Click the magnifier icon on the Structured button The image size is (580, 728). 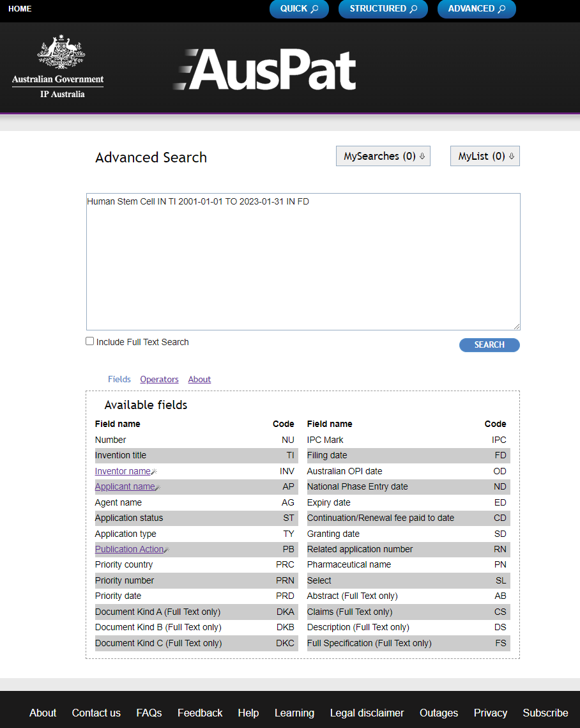[x=413, y=9]
